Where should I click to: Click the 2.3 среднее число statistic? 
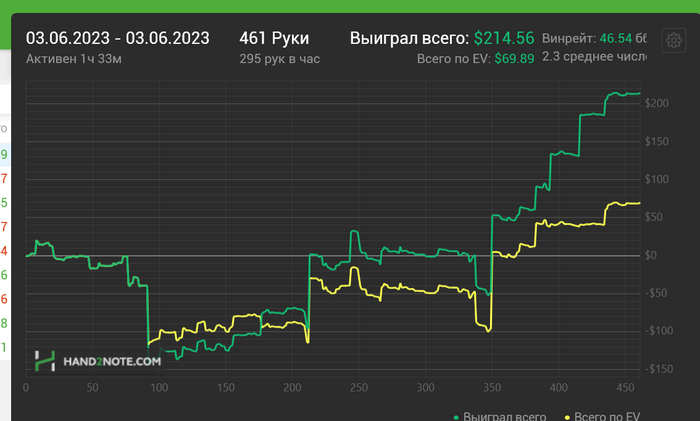click(594, 57)
